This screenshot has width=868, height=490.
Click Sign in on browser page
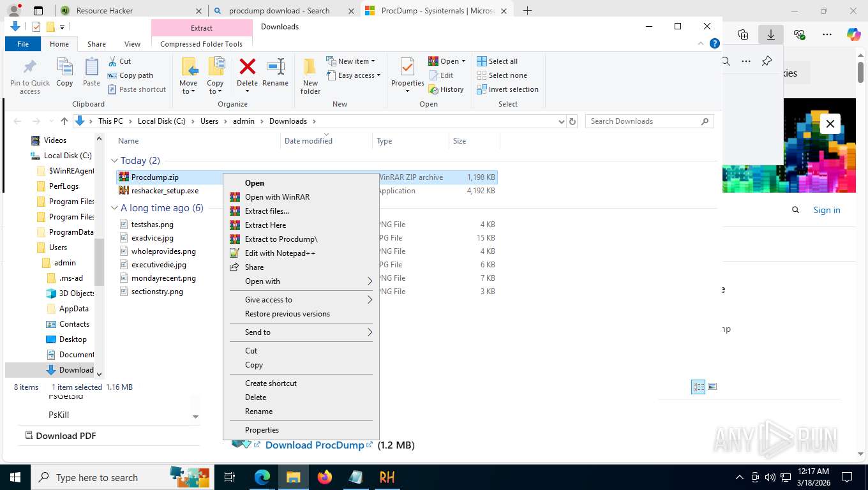827,210
